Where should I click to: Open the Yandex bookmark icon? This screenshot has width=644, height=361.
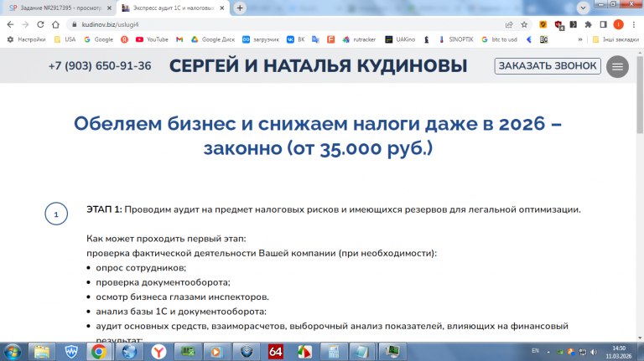pyautogui.click(x=124, y=39)
